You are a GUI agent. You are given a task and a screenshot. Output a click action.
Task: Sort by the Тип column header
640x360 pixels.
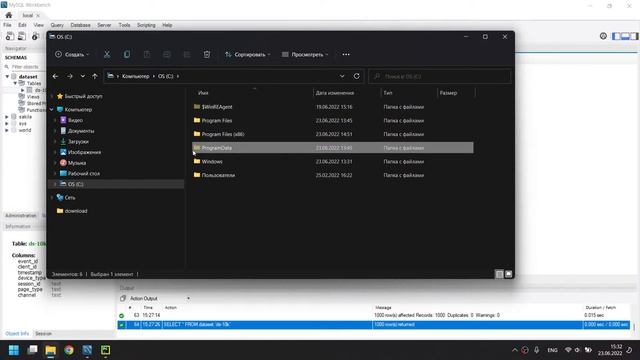[388, 93]
